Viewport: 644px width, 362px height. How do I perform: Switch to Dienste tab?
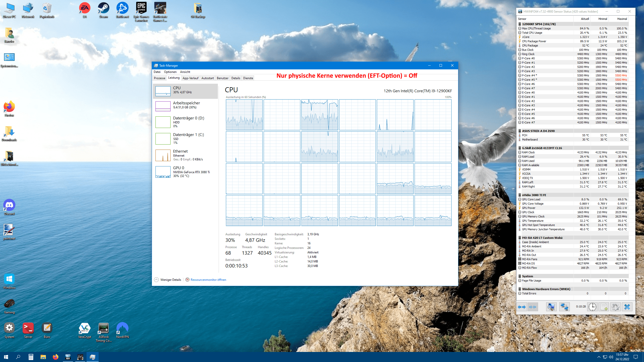tap(248, 78)
